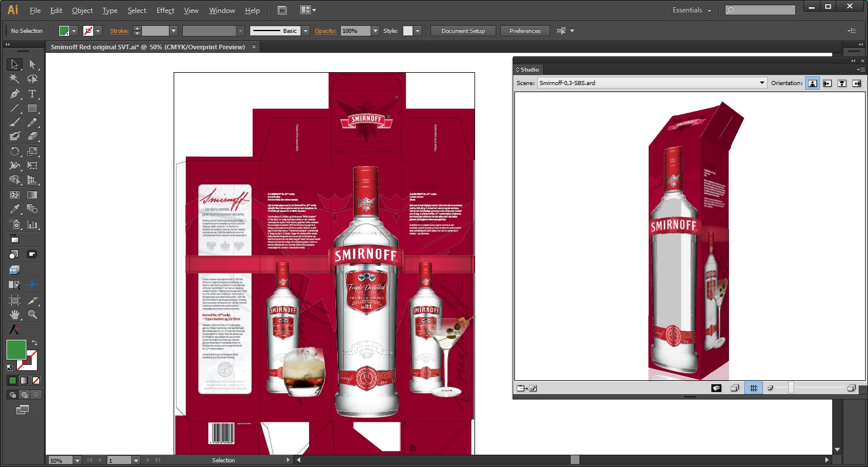Viewport: 868px width, 467px height.
Task: Open the 50% zoom level dropdown
Action: coord(77,461)
